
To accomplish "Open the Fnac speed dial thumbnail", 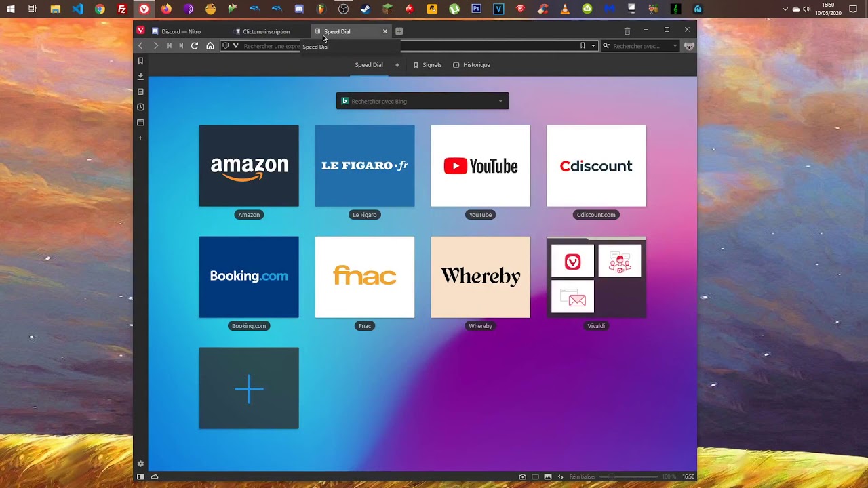I will [365, 277].
